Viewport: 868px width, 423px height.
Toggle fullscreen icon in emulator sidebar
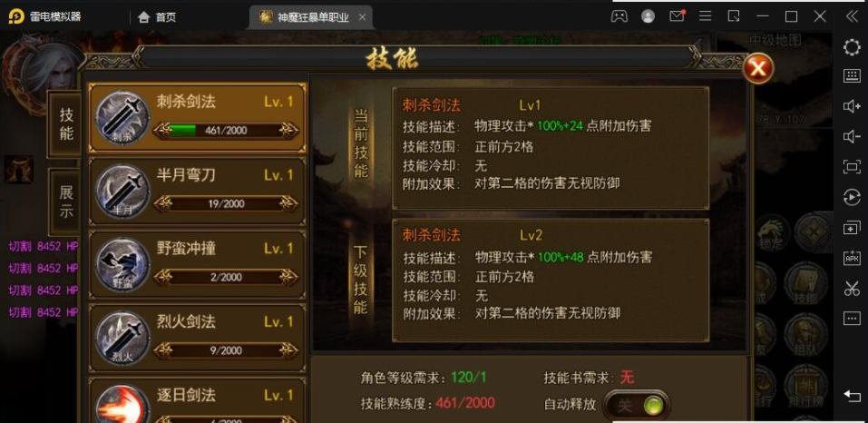(852, 167)
